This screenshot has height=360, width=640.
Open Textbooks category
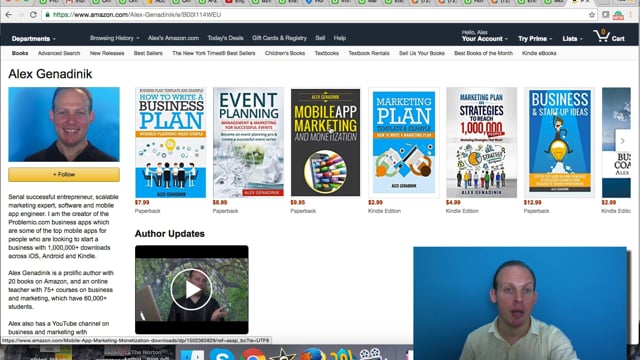[327, 53]
